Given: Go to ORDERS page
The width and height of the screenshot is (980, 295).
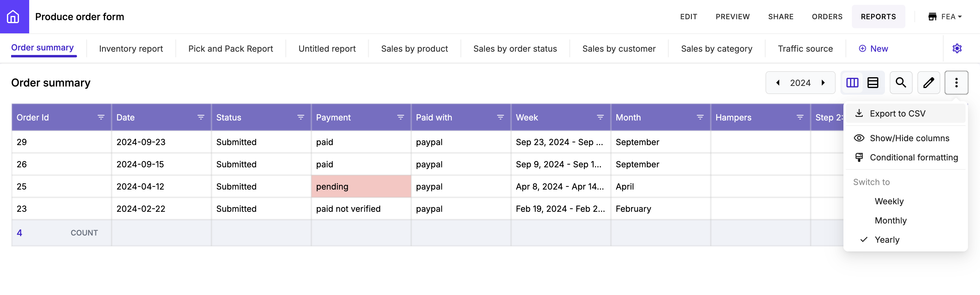Looking at the screenshot, I should [827, 17].
